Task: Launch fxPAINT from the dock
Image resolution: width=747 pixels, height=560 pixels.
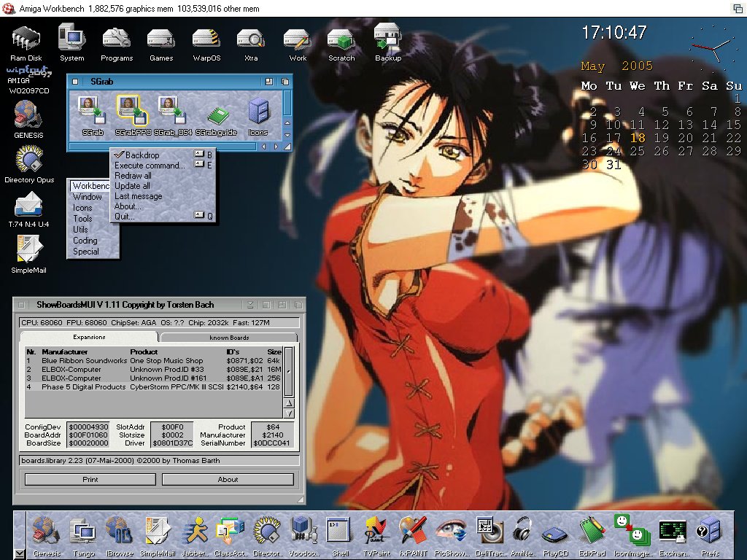Action: tap(413, 536)
